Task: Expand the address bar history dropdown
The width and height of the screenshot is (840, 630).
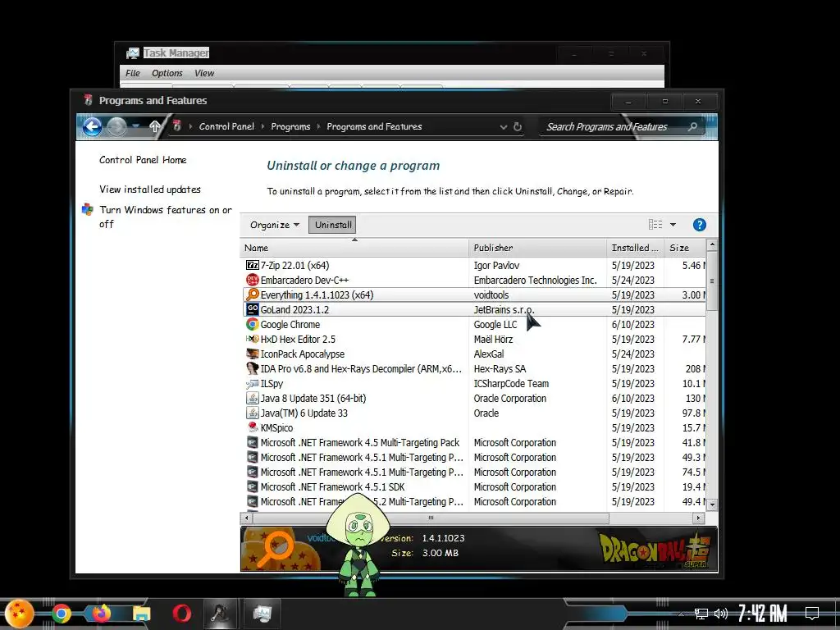Action: click(504, 127)
